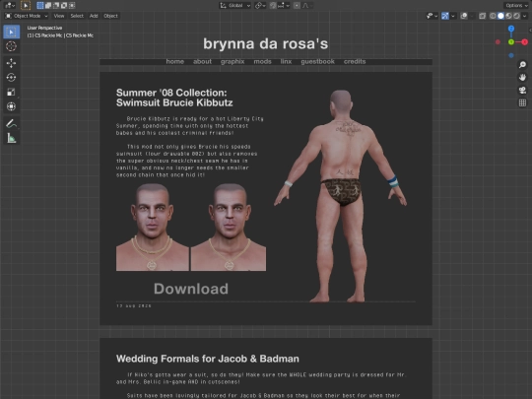The image size is (532, 399).
Task: Click the 'mods' nav link
Action: (263, 61)
